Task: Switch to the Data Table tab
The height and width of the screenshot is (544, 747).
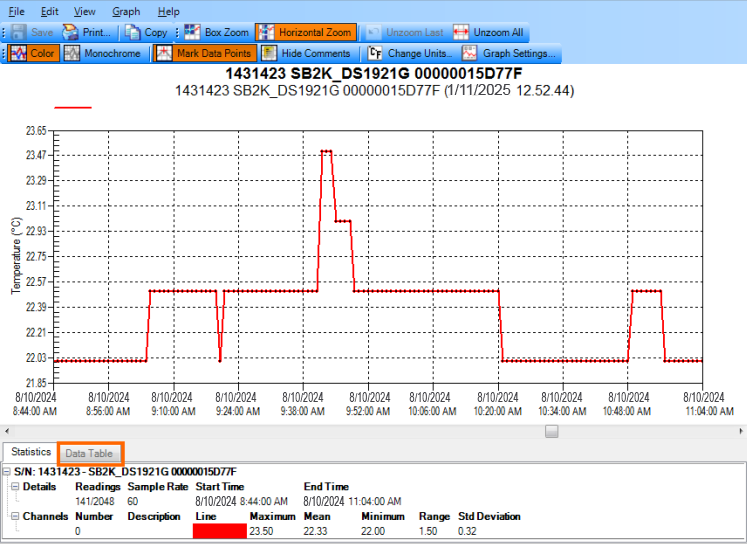Action: 89,453
